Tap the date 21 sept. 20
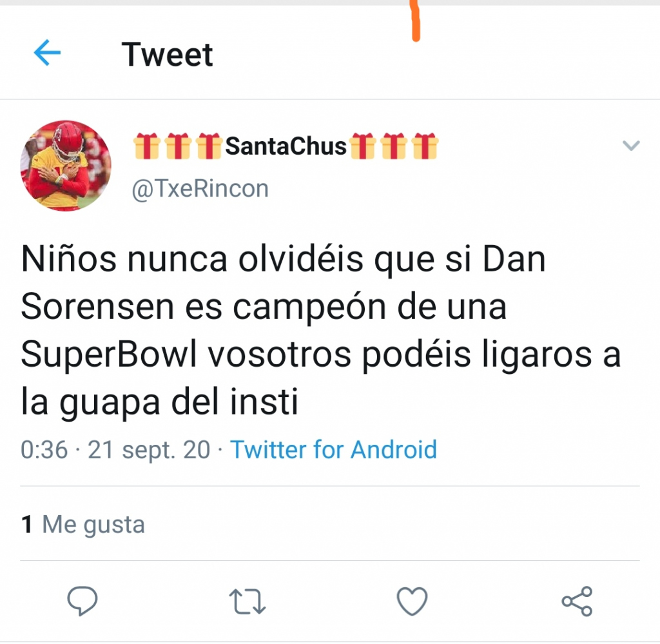This screenshot has height=644, width=660. (149, 450)
